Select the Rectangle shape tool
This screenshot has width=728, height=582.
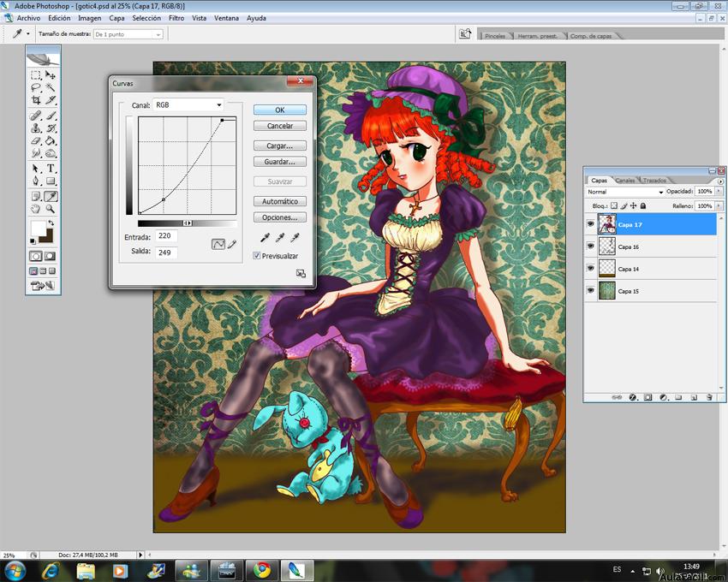[51, 181]
